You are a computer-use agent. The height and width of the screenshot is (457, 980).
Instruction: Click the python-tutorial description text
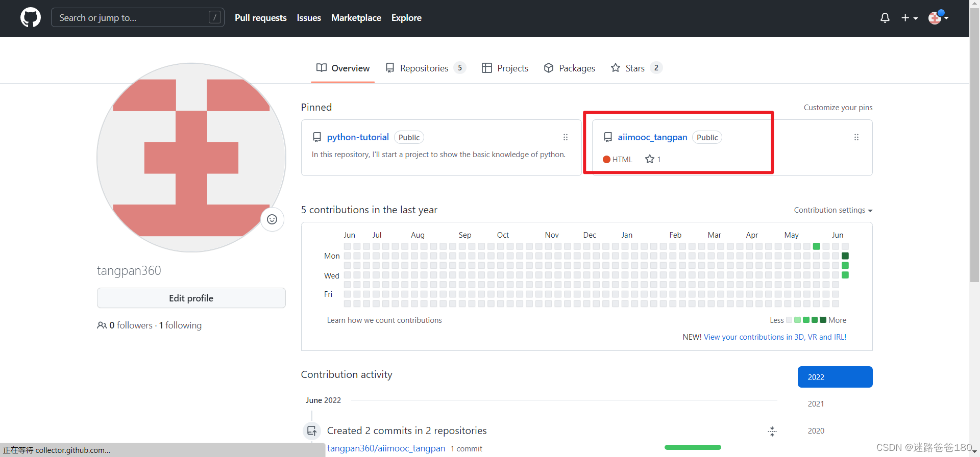[438, 155]
